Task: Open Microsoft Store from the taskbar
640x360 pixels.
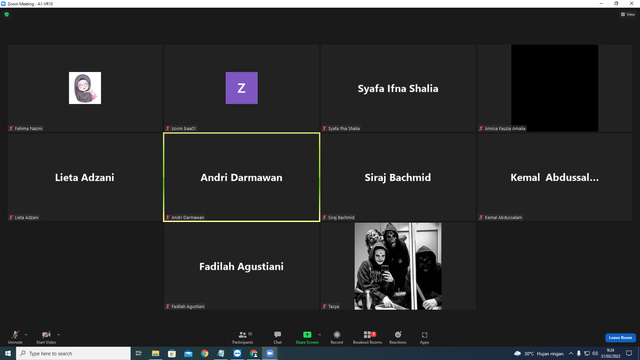Action: [172, 353]
